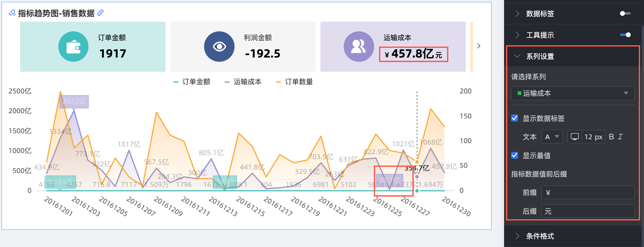644x247 pixels.
Task: Apply italic to data label text
Action: (620, 137)
